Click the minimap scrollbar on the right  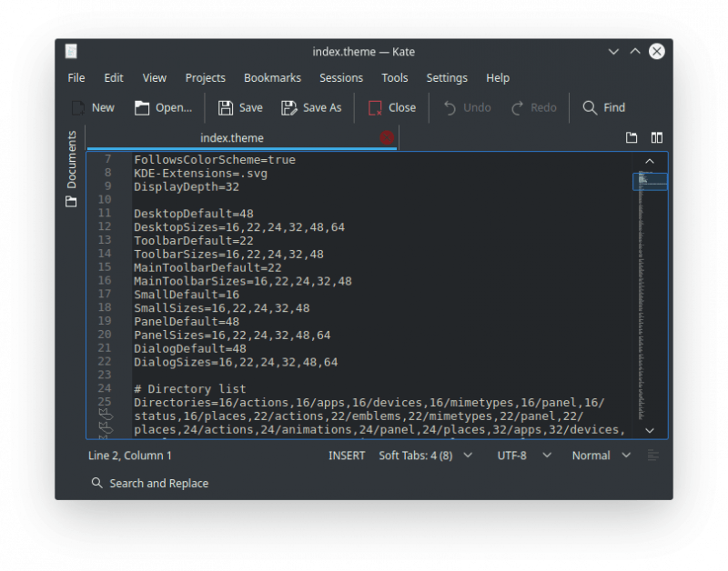point(649,182)
